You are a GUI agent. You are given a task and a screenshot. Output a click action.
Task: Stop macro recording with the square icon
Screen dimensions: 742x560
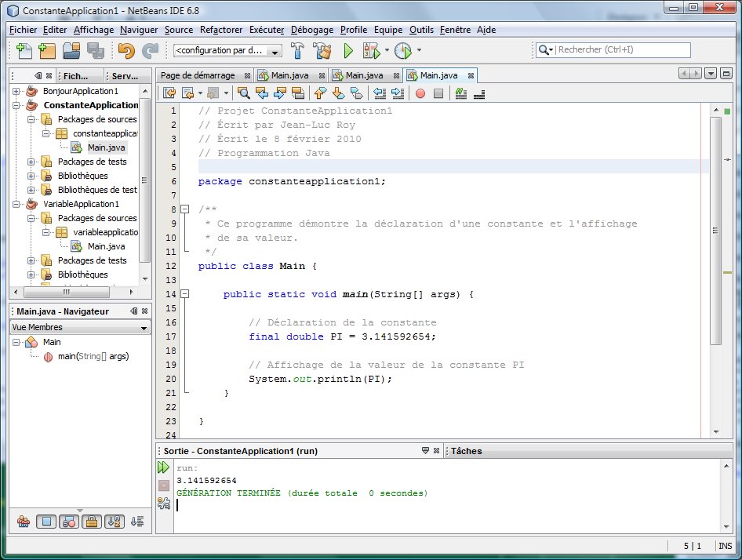[x=438, y=93]
